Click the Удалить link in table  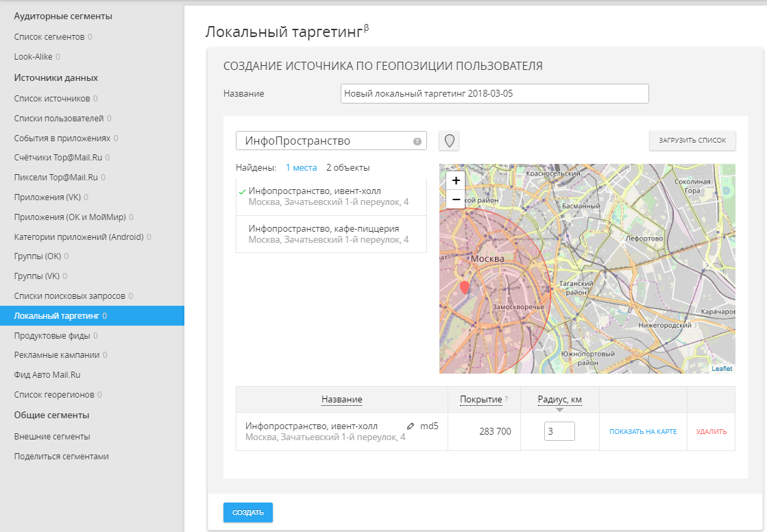[711, 432]
